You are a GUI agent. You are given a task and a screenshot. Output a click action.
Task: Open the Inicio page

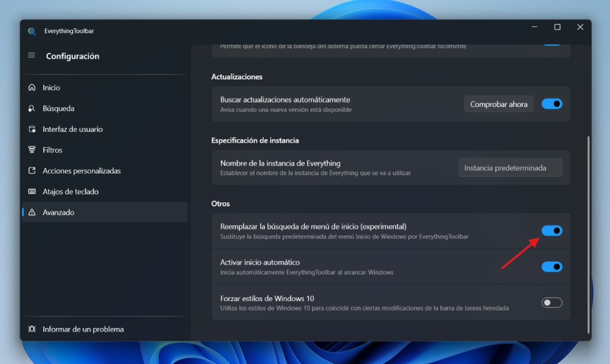click(105, 88)
